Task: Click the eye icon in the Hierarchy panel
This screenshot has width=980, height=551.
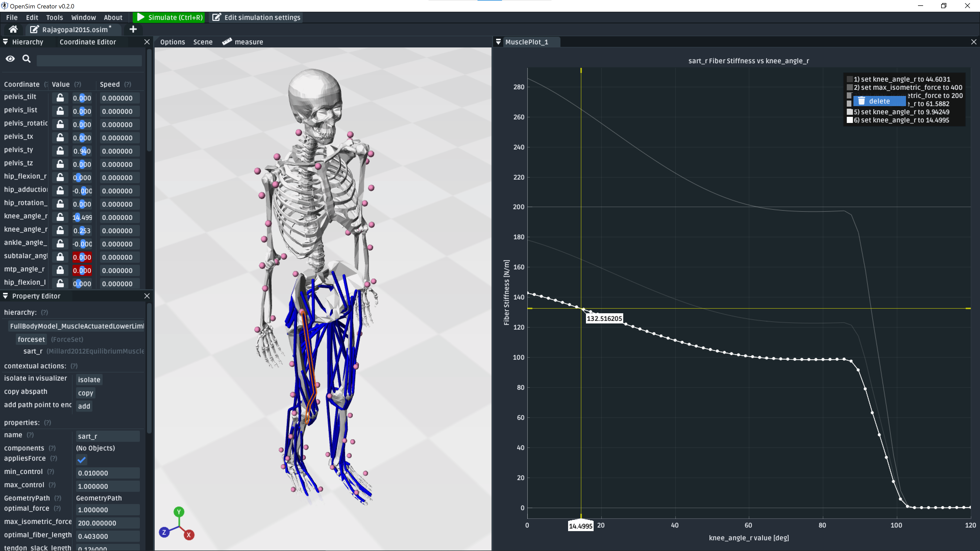Action: [10, 59]
